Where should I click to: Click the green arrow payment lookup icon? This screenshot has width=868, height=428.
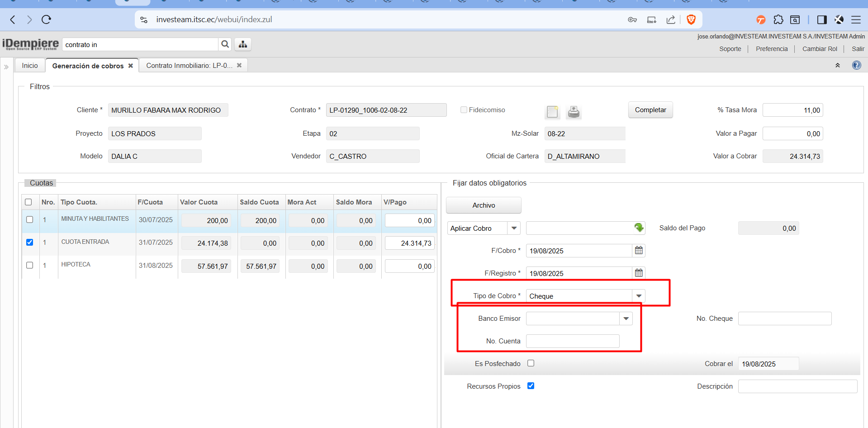pyautogui.click(x=639, y=228)
